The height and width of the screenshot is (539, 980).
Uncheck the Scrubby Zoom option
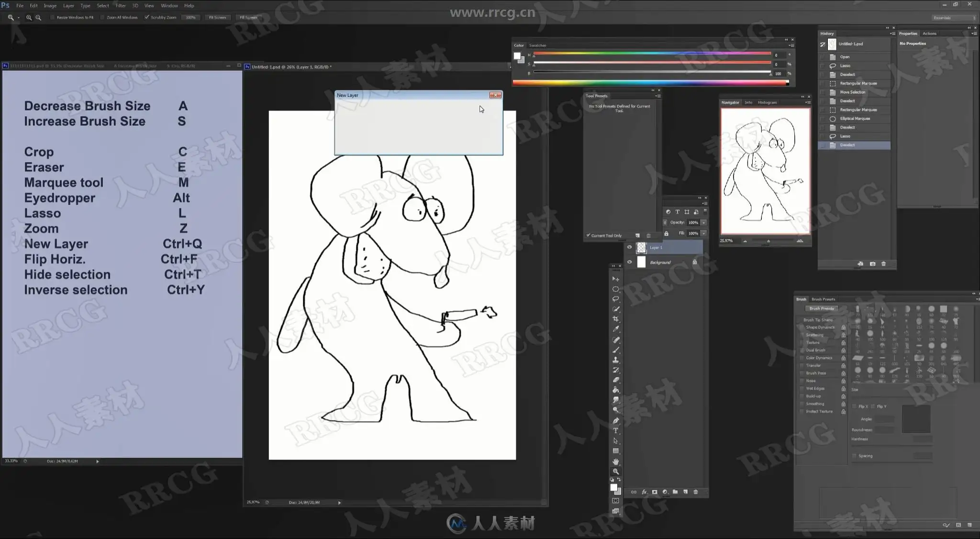pos(147,17)
